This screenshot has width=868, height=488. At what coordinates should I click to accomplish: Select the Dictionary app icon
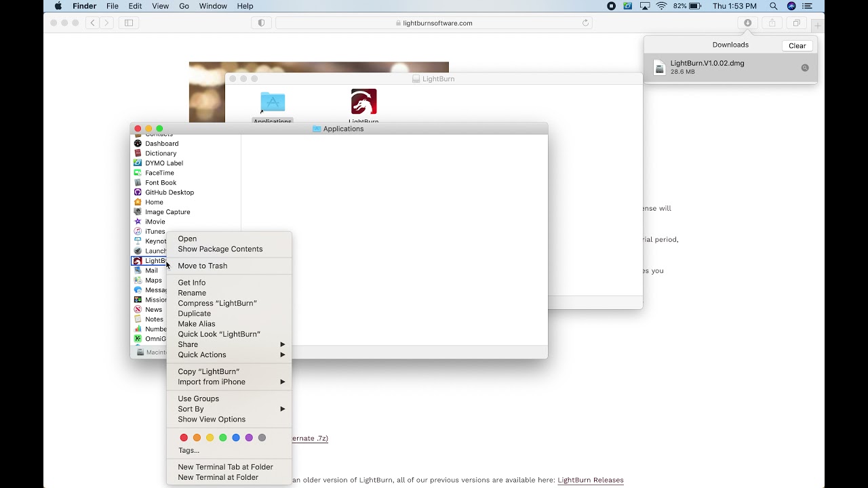click(138, 153)
